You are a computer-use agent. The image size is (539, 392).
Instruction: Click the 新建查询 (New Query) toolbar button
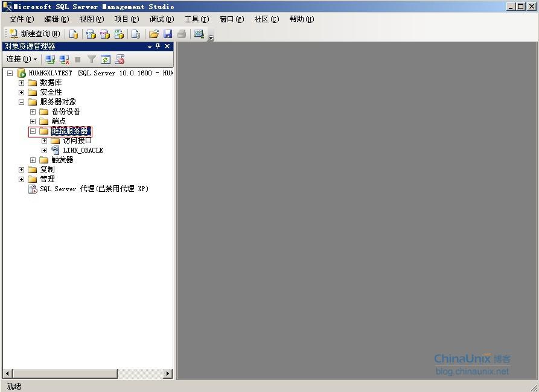pyautogui.click(x=35, y=34)
